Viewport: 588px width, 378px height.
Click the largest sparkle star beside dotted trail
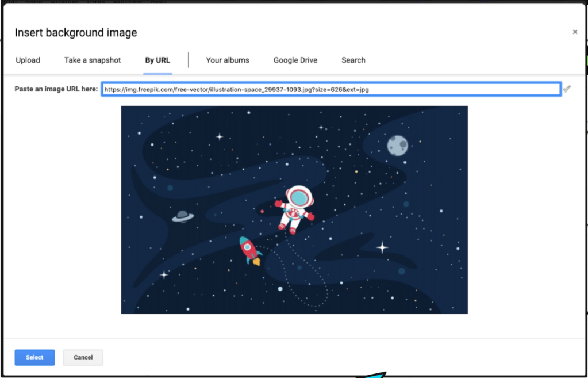pyautogui.click(x=382, y=247)
